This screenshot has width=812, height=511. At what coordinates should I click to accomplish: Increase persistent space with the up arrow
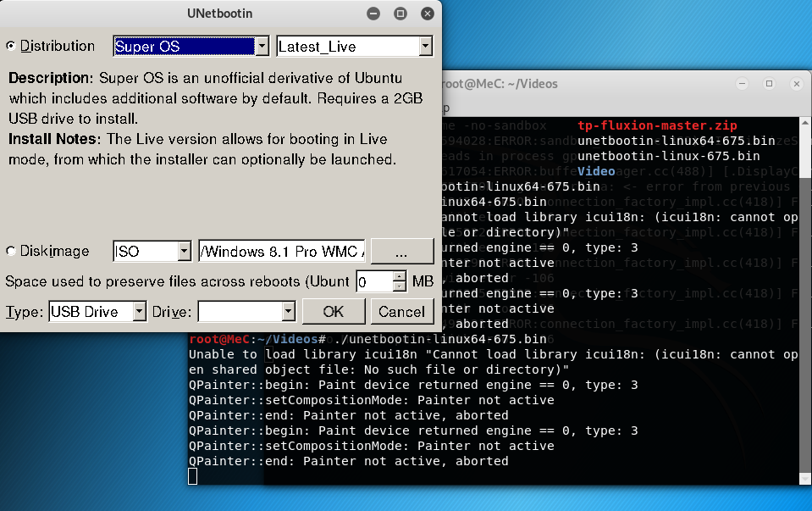[x=400, y=276]
